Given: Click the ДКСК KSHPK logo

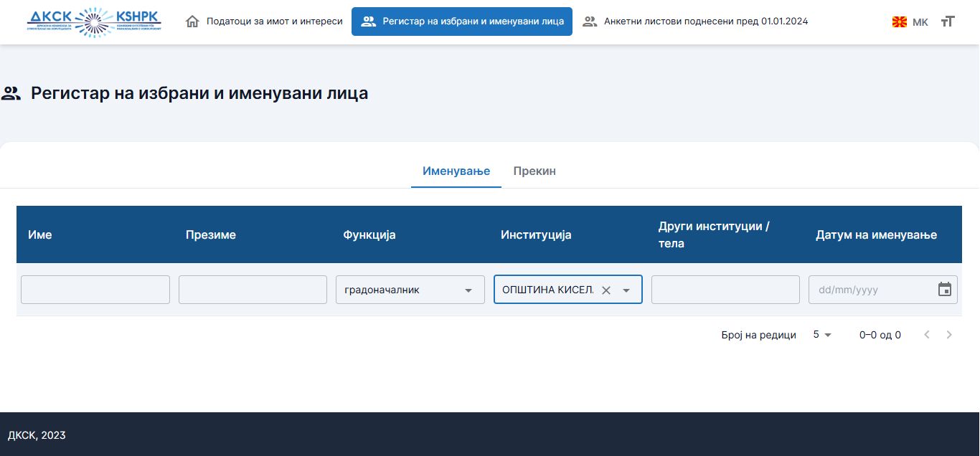Looking at the screenshot, I should click(94, 22).
